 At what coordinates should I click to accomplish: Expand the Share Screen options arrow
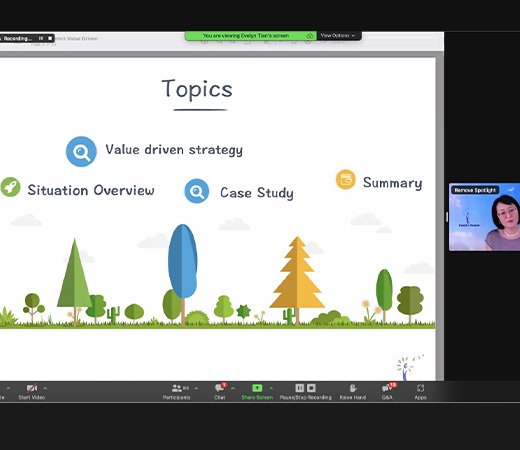coord(271,388)
